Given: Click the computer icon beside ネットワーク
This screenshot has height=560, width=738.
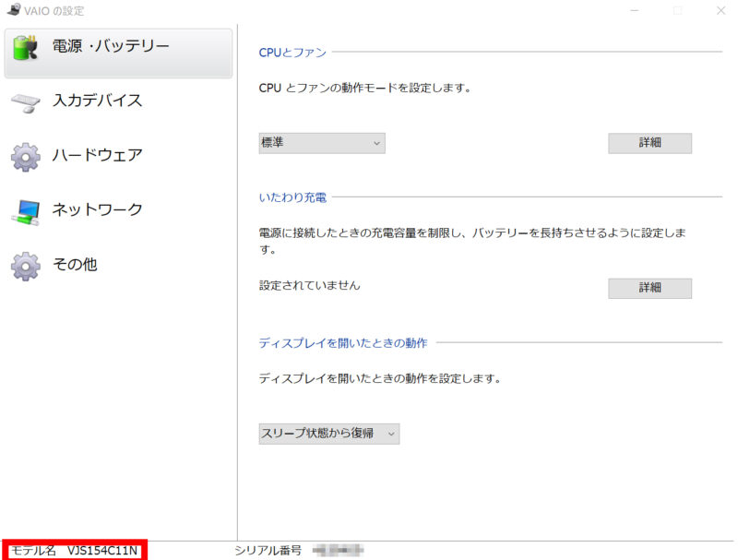Looking at the screenshot, I should click(x=26, y=212).
